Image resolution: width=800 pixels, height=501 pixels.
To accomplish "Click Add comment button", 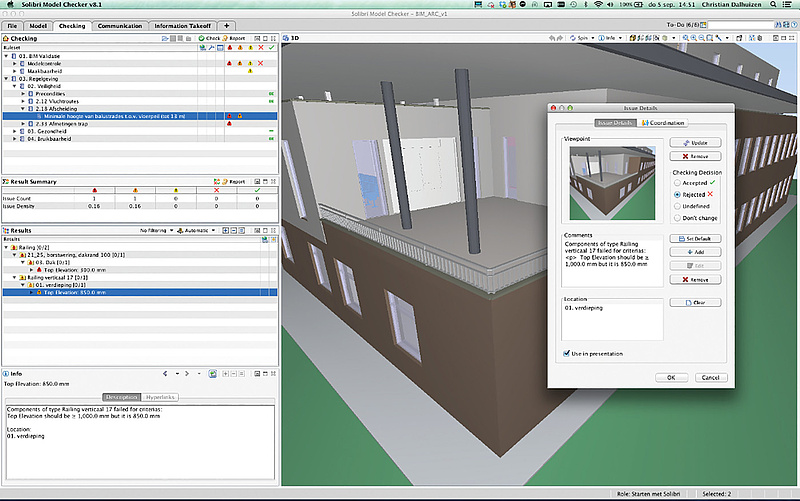I will coord(695,252).
